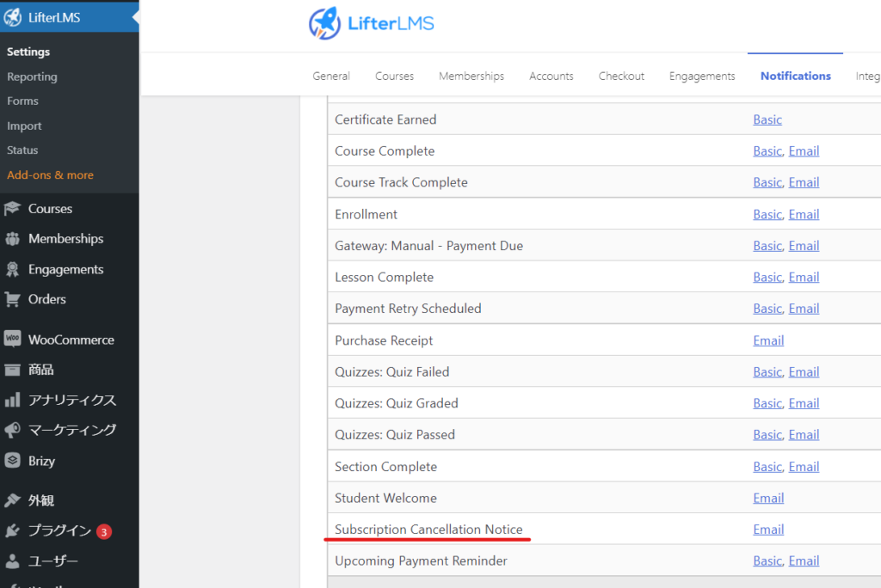The width and height of the screenshot is (881, 588).
Task: Click the Engagements award ribbon icon
Action: click(x=12, y=270)
